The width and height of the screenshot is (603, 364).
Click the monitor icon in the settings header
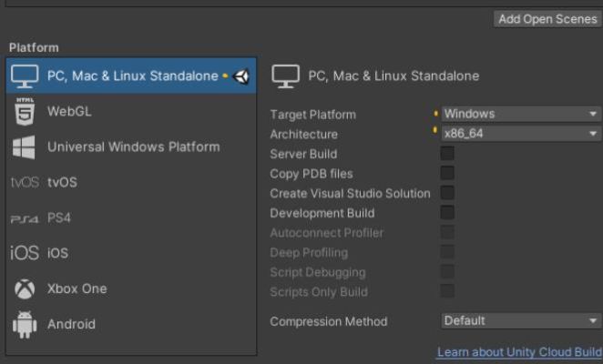285,76
